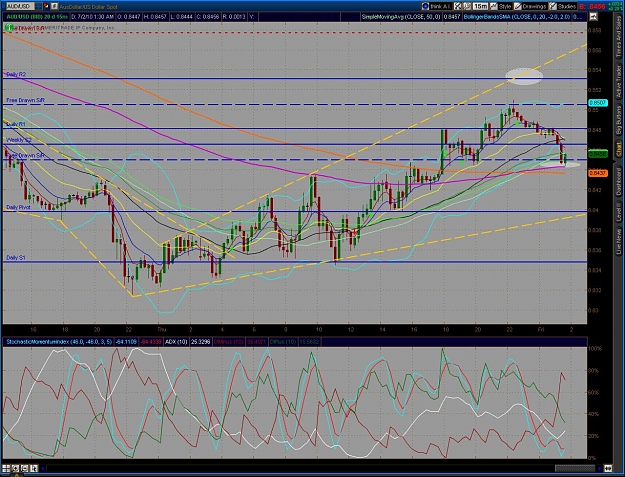Click the green 0.8456 price bubble
The width and height of the screenshot is (625, 477).
[598, 154]
